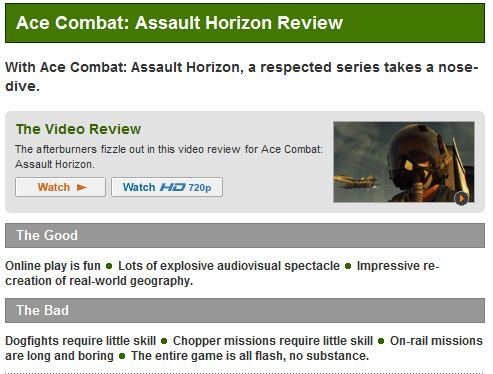Screen dimensions: 493x374
Task: Select the "The Bad" section header
Action: [245, 310]
